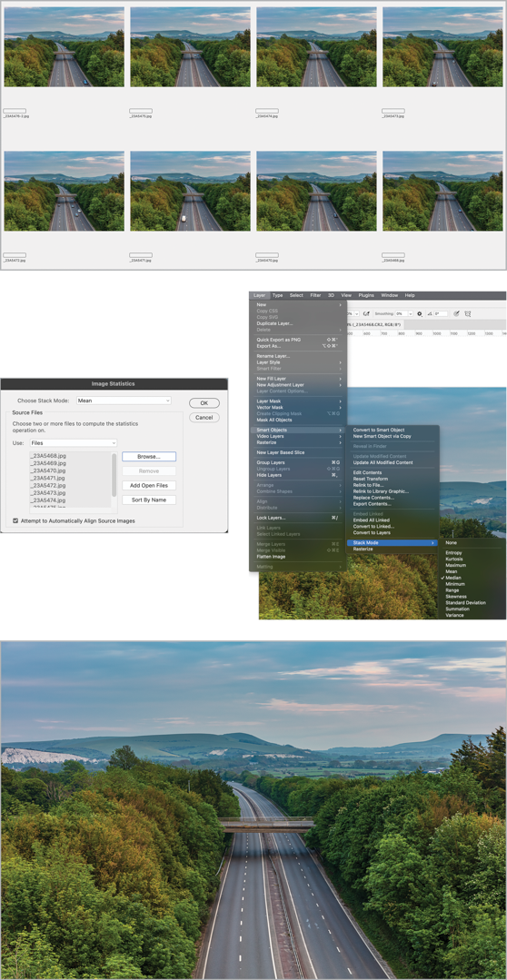Toggle pressure for size icon in options bar
The image size is (507, 980).
pyautogui.click(x=456, y=313)
